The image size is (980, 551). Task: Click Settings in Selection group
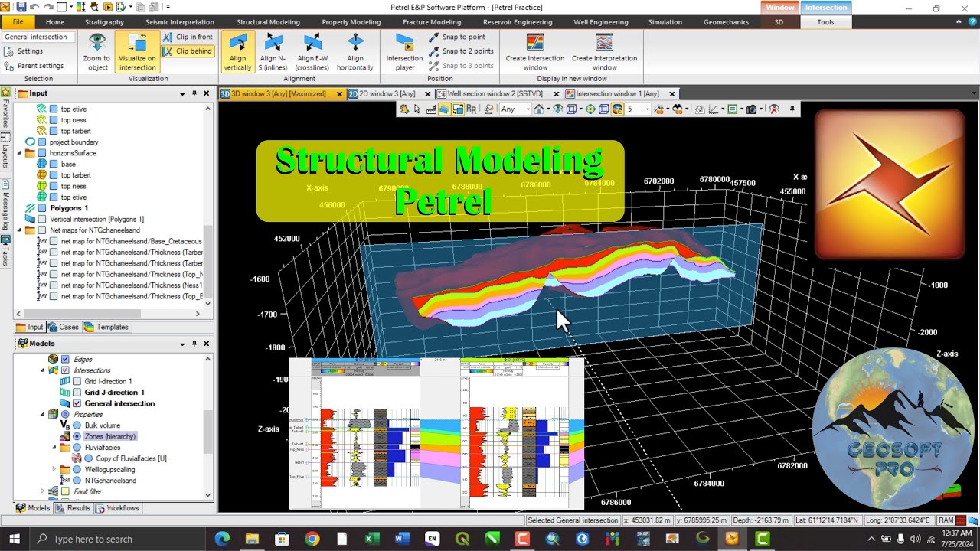(24, 51)
